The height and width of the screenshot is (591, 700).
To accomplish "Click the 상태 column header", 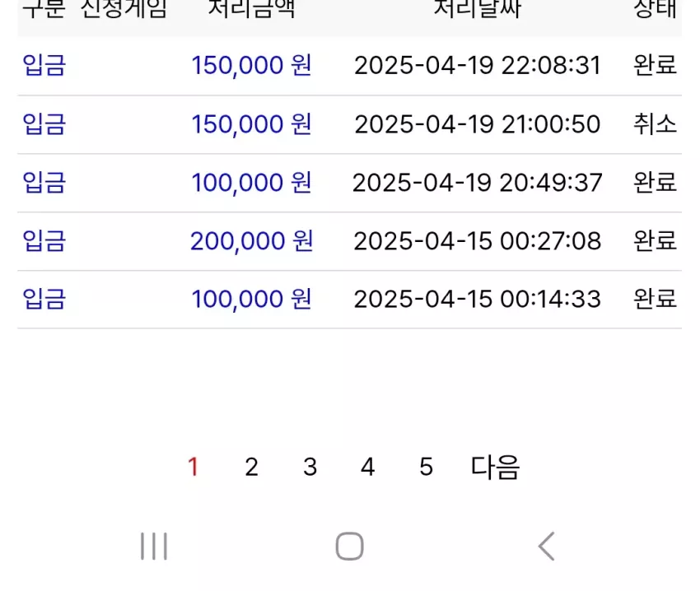I will coord(655,9).
